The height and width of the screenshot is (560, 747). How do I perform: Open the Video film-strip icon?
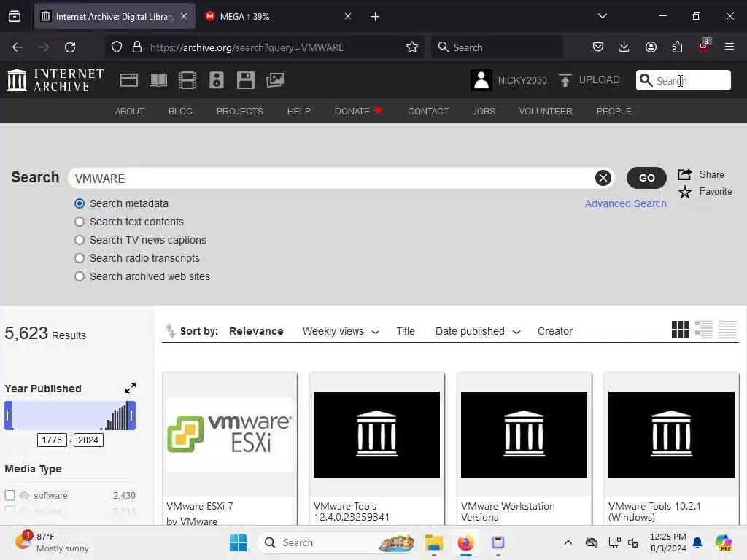[187, 80]
